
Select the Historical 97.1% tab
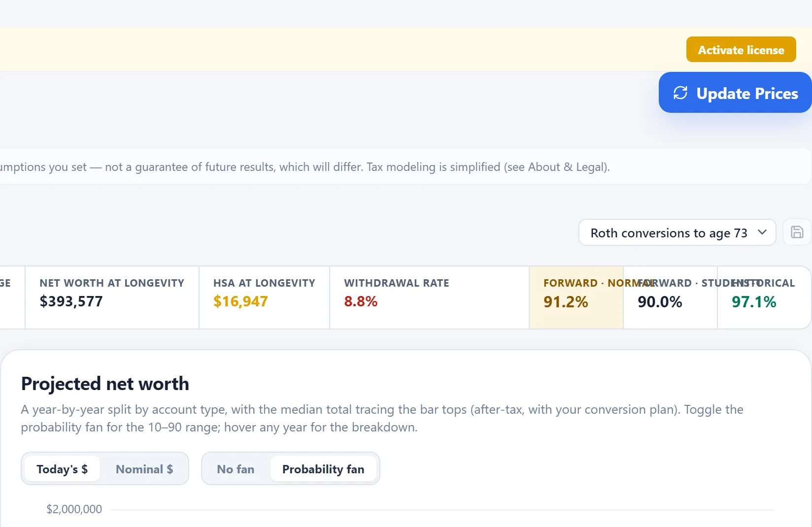[764, 297]
